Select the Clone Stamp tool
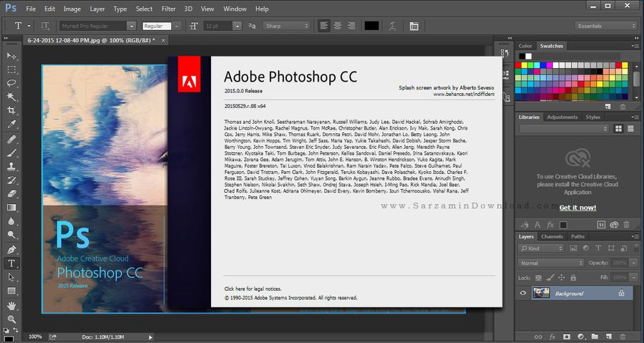644x343 pixels. point(11,166)
